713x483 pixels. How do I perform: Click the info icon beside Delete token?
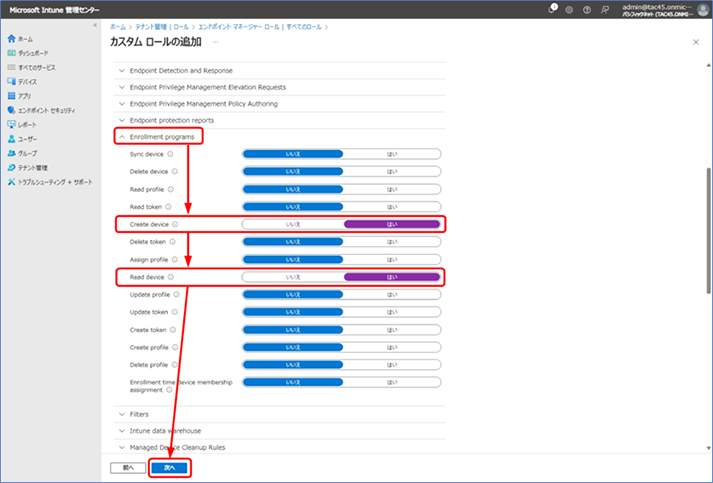coord(172,242)
